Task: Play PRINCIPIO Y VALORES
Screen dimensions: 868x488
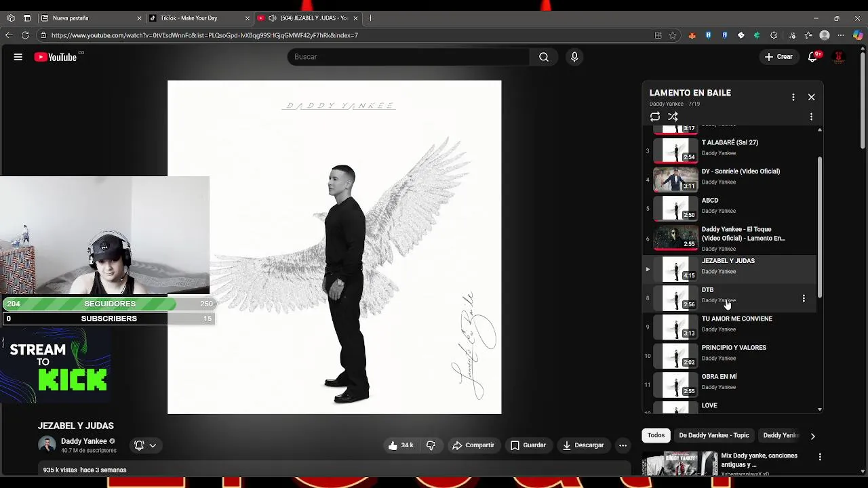Action: [x=730, y=356]
